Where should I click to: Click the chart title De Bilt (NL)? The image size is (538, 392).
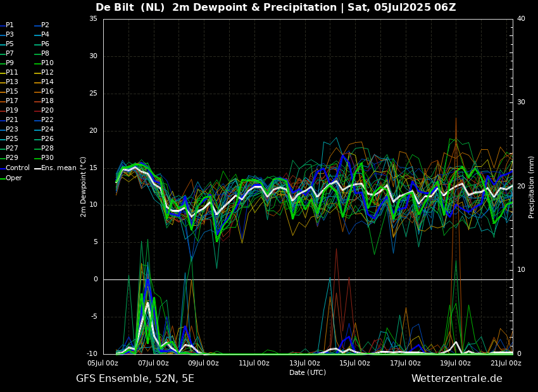click(x=134, y=8)
